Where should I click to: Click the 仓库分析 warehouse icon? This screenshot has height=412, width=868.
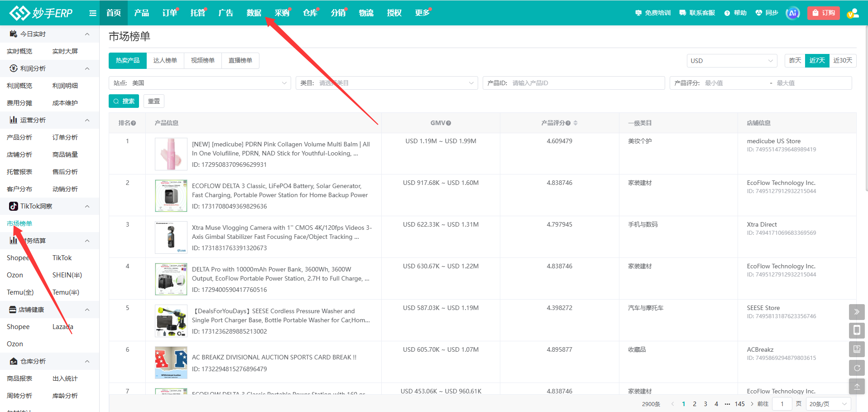tap(14, 361)
